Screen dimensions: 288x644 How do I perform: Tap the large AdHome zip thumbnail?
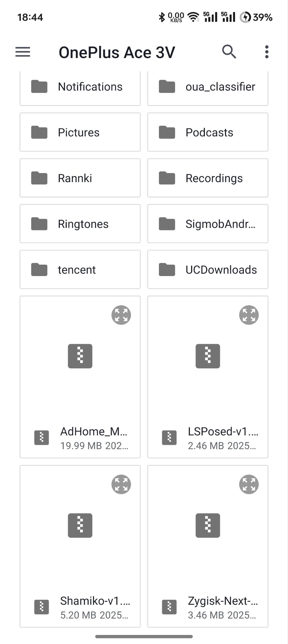coord(80,356)
